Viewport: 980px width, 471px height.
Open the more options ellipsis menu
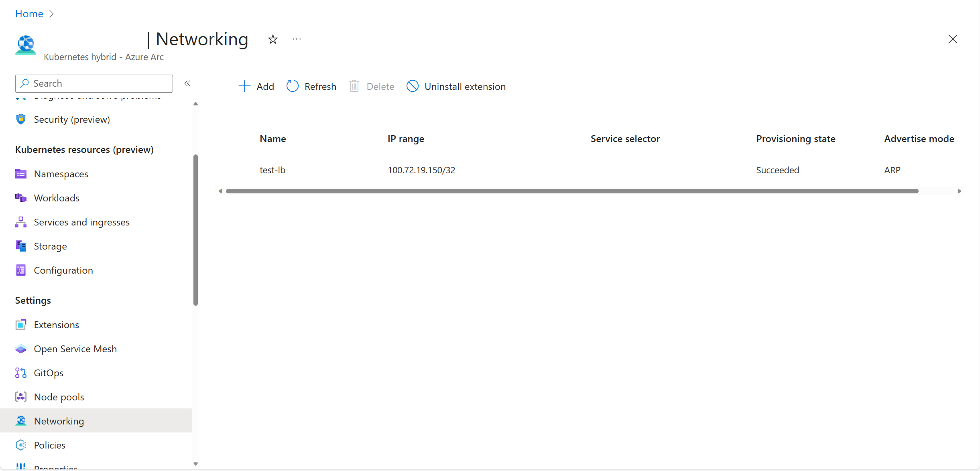click(x=297, y=39)
